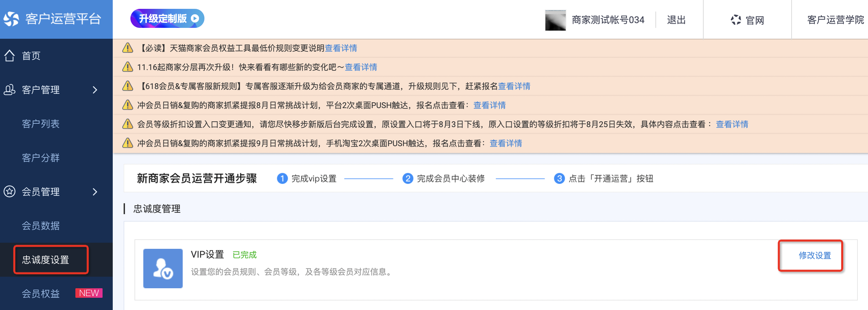Click warning icon beside 9月日常挑战计划 notice

point(127,143)
